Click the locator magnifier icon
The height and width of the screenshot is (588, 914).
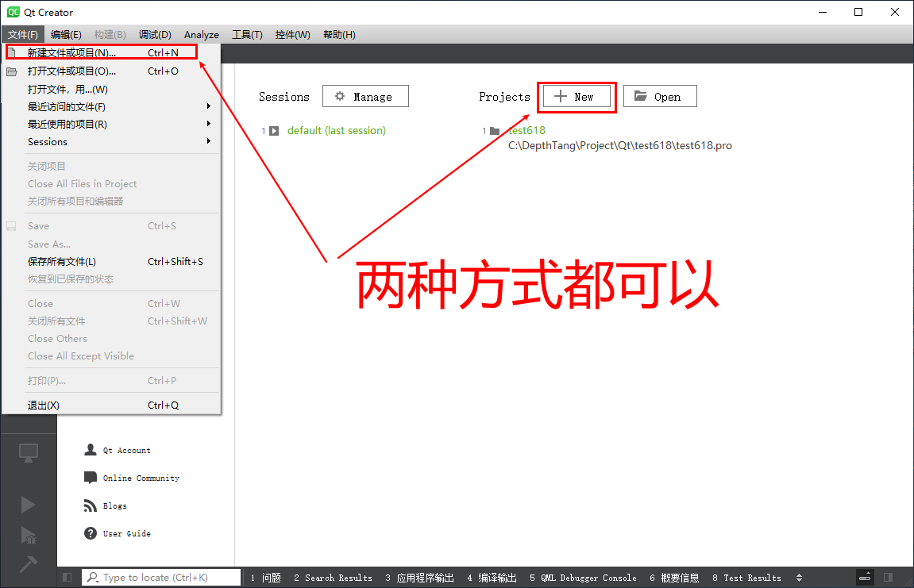(x=93, y=578)
